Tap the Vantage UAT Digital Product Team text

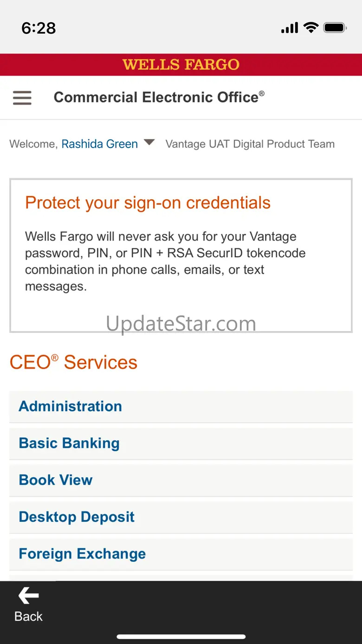click(x=250, y=144)
